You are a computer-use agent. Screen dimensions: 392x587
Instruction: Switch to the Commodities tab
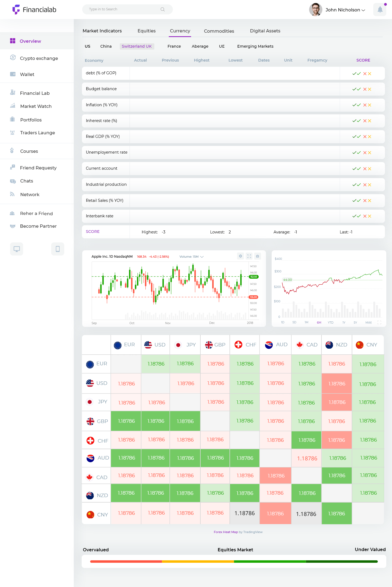click(x=219, y=31)
